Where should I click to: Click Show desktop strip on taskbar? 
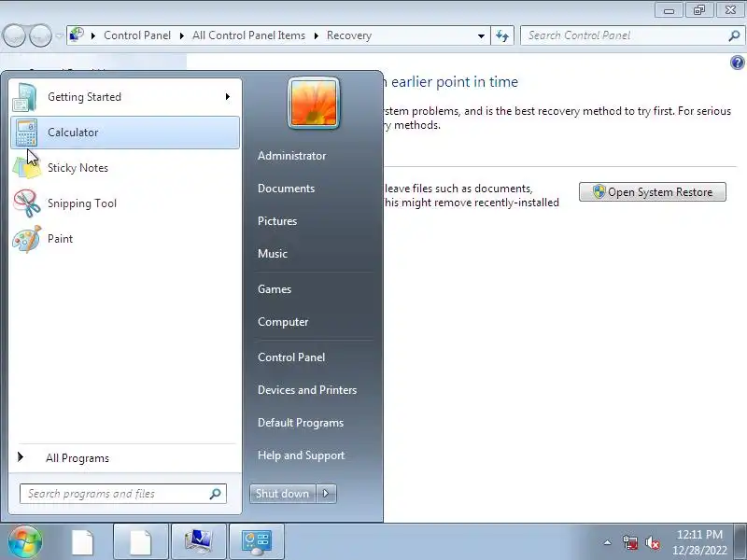pos(740,542)
